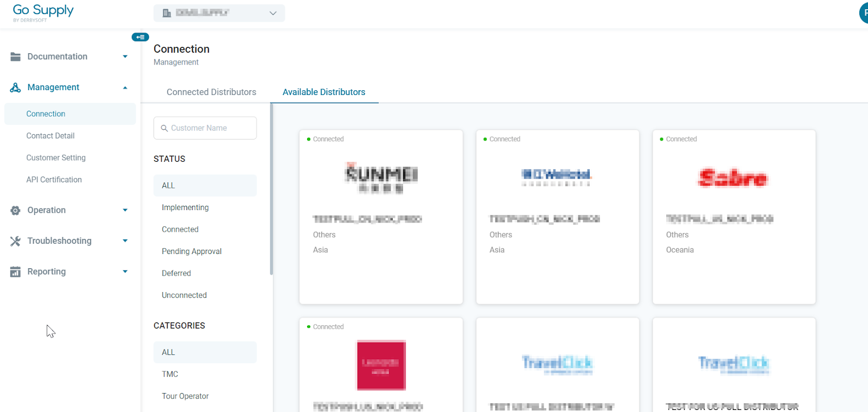This screenshot has width=868, height=412.
Task: Open Contact Detail page
Action: point(50,136)
